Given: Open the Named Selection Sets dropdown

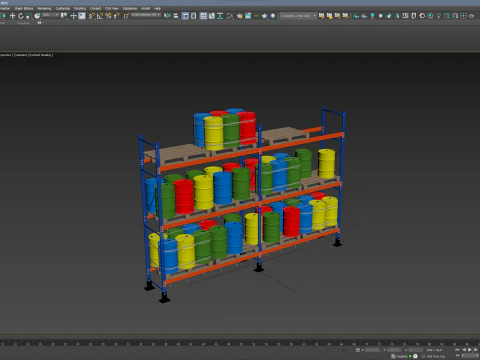Looking at the screenshot, I should (x=146, y=15).
